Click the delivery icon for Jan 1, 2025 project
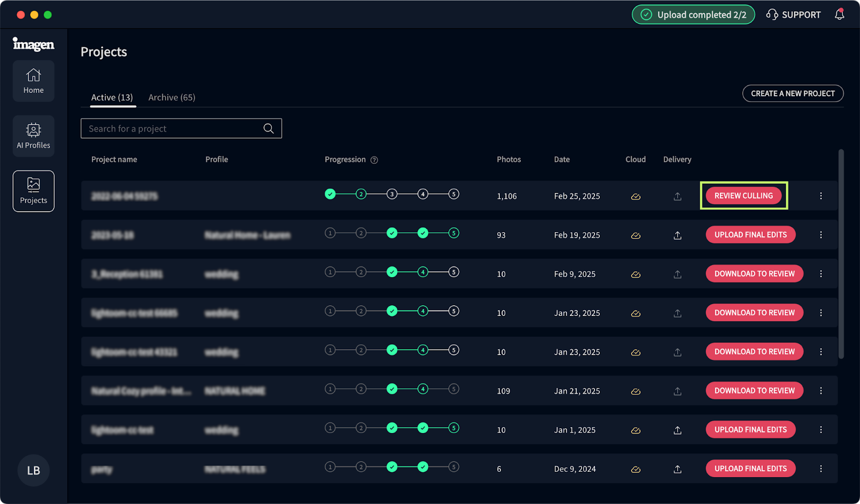The image size is (860, 504). [x=678, y=430]
